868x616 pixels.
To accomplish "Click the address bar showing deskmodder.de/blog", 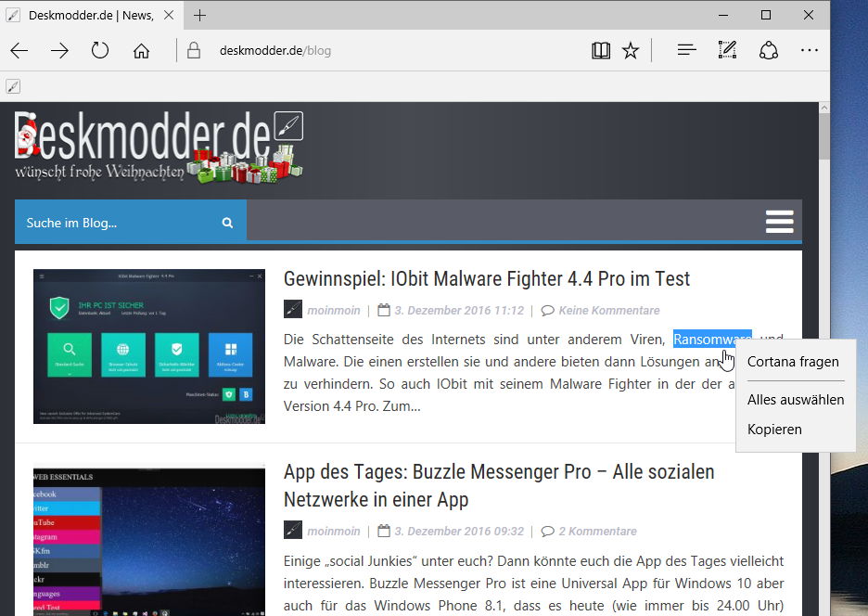I will pyautogui.click(x=275, y=51).
